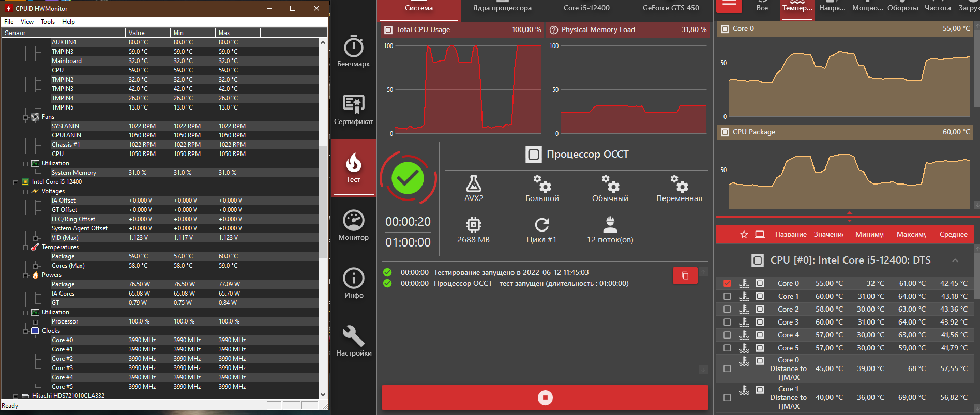Collapse the Intel Core i5 12400 tree node
This screenshot has height=415, width=980.
tap(16, 182)
